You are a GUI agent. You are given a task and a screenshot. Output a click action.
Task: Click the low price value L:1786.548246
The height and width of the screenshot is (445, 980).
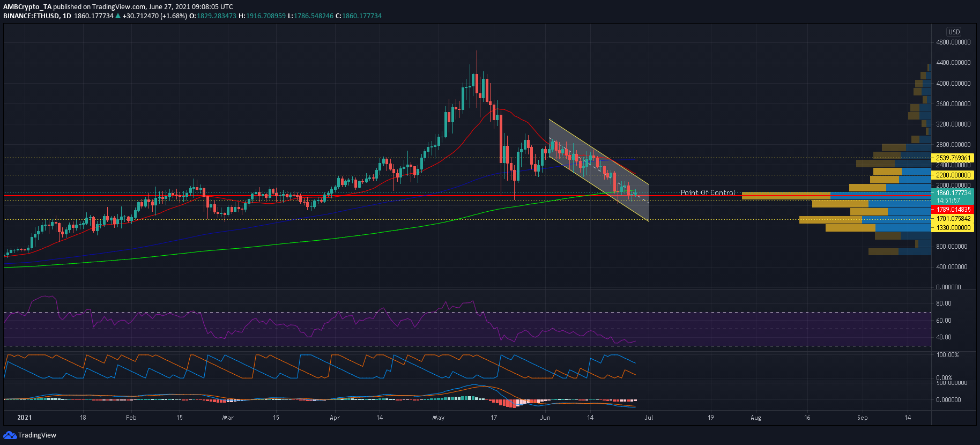[x=310, y=16]
